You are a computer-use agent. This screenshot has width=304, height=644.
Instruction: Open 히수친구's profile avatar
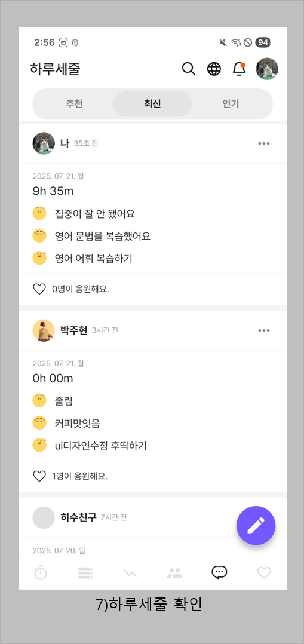[x=44, y=517]
